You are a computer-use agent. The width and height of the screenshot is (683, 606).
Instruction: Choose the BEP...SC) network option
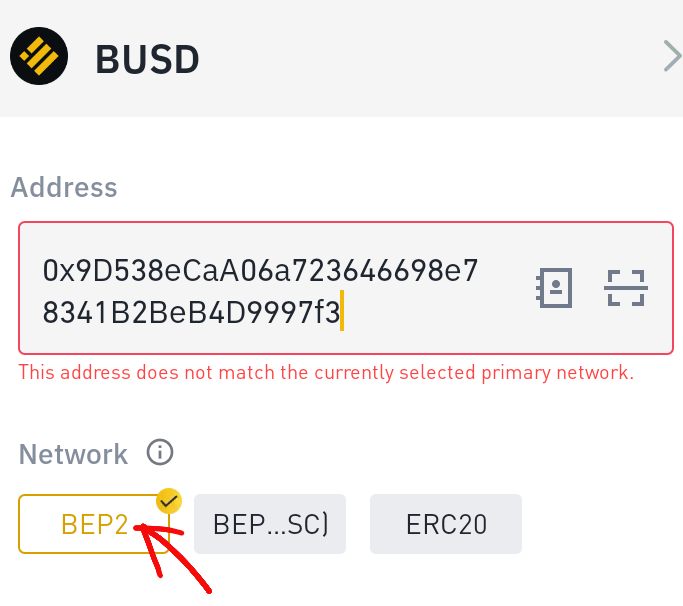[269, 524]
